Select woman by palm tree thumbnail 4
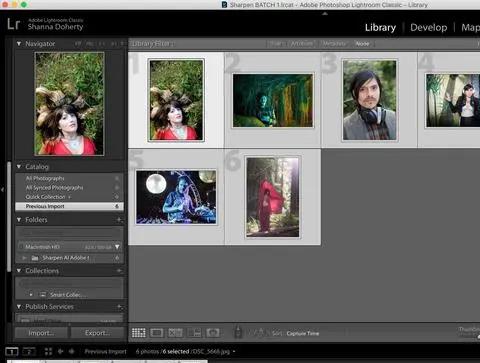The height and width of the screenshot is (363, 480). click(x=452, y=101)
